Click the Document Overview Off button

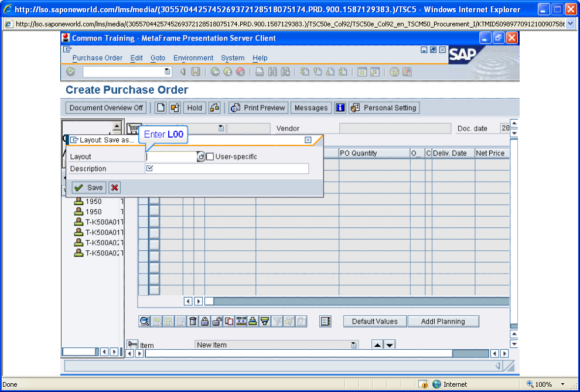106,108
